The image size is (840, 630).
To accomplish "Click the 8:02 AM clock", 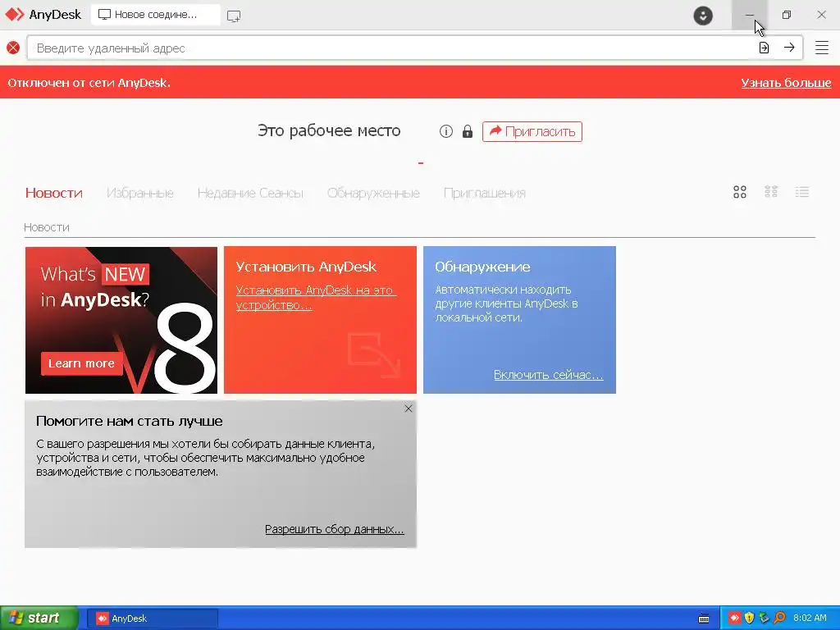I will pos(810,618).
